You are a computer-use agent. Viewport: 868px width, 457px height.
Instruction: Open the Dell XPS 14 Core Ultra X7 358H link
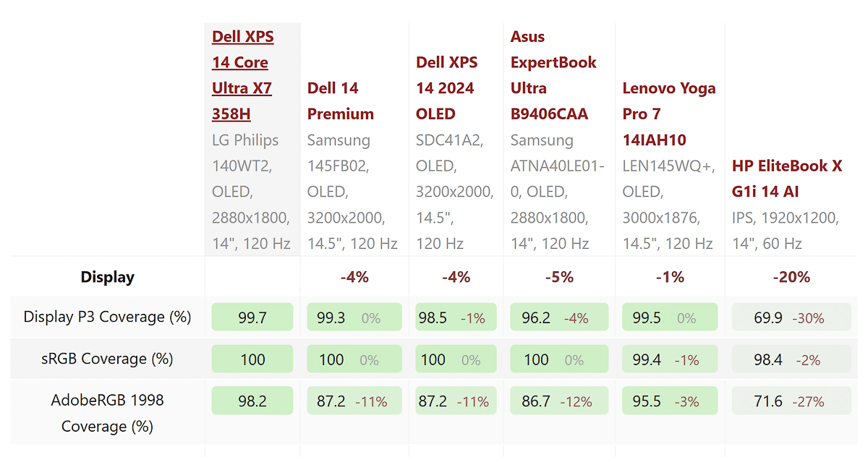(x=242, y=75)
